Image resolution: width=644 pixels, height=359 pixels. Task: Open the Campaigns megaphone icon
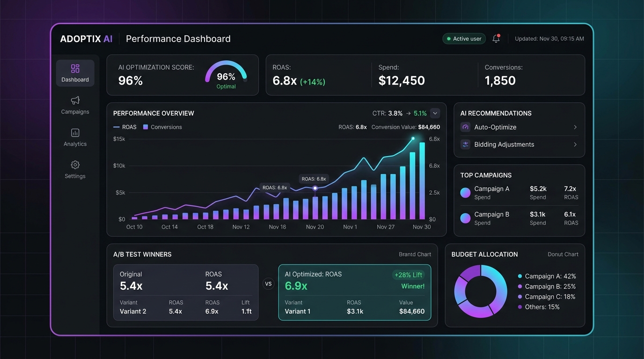(x=75, y=101)
